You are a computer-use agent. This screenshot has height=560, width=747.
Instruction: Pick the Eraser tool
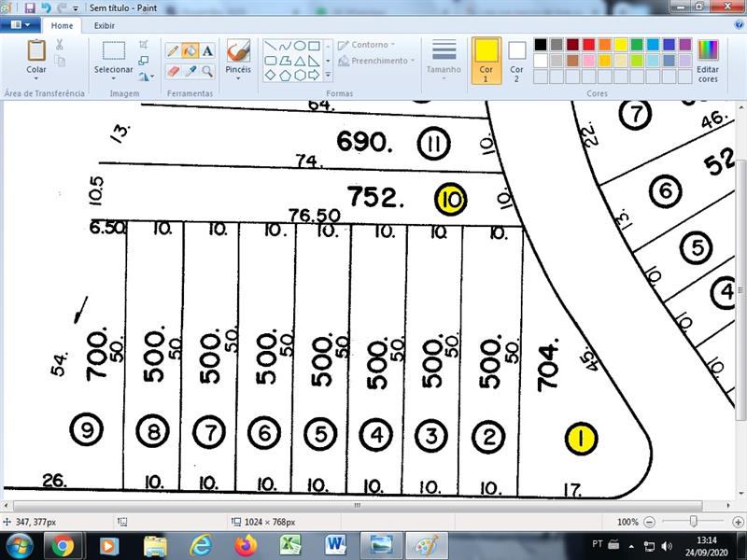click(173, 71)
